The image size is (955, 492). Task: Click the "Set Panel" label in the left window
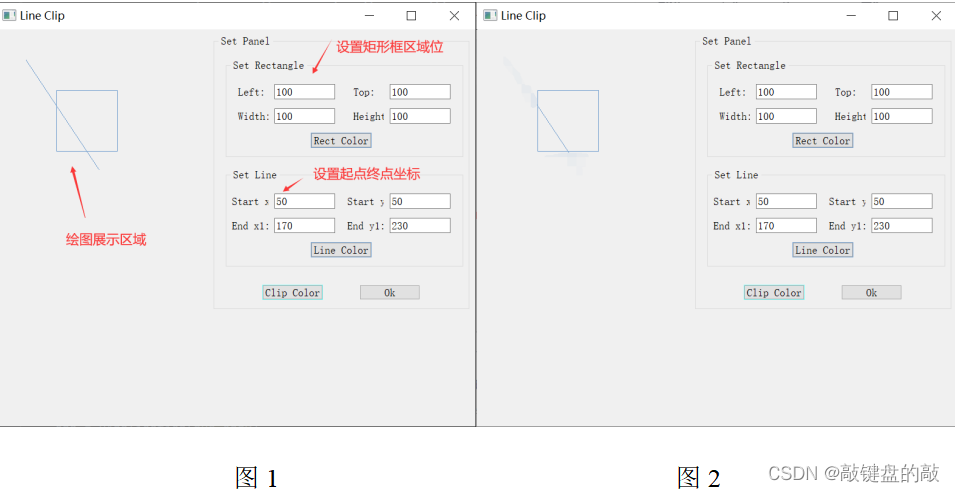pos(245,41)
